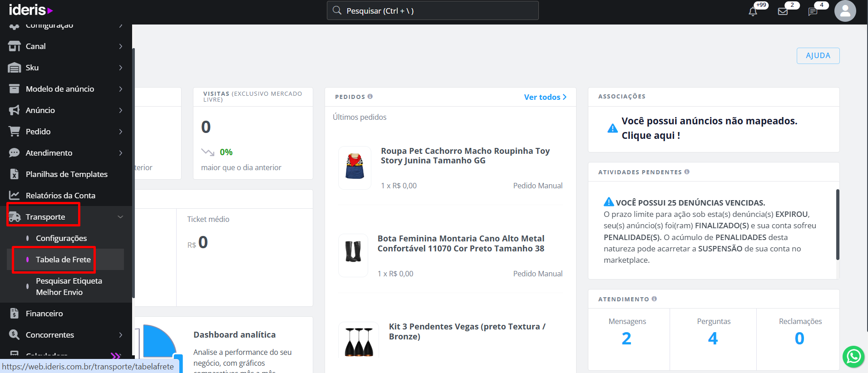Open Configurações under Transporte
Screen dimensions: 868x373
point(61,238)
